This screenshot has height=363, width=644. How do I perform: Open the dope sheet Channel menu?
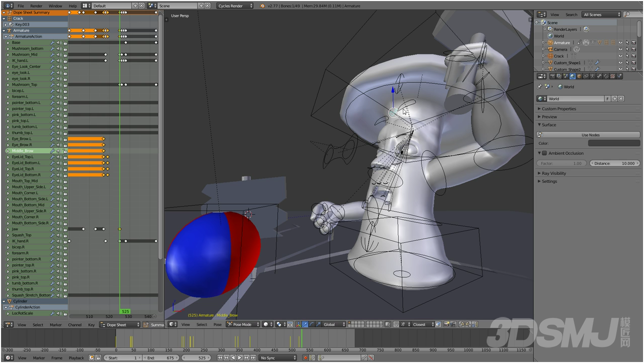coord(75,324)
